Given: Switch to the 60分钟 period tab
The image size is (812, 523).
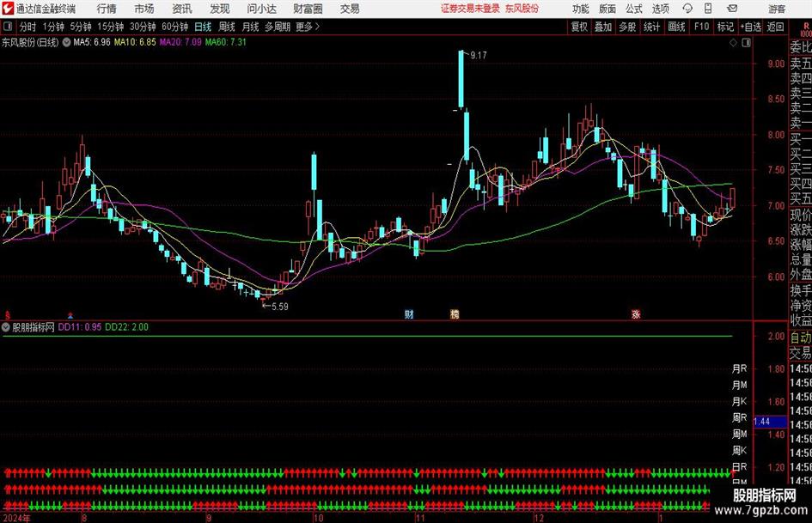Looking at the screenshot, I should [x=175, y=27].
